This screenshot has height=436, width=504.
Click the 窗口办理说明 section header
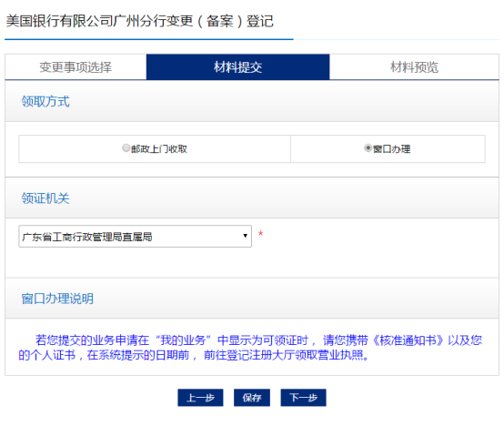[x=57, y=299]
